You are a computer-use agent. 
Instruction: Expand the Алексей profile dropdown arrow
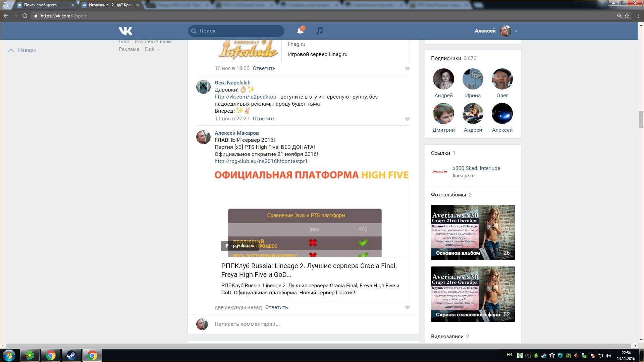[x=516, y=31]
